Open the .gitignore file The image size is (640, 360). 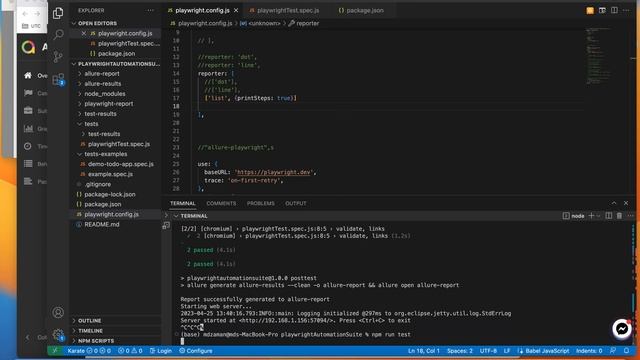point(98,184)
